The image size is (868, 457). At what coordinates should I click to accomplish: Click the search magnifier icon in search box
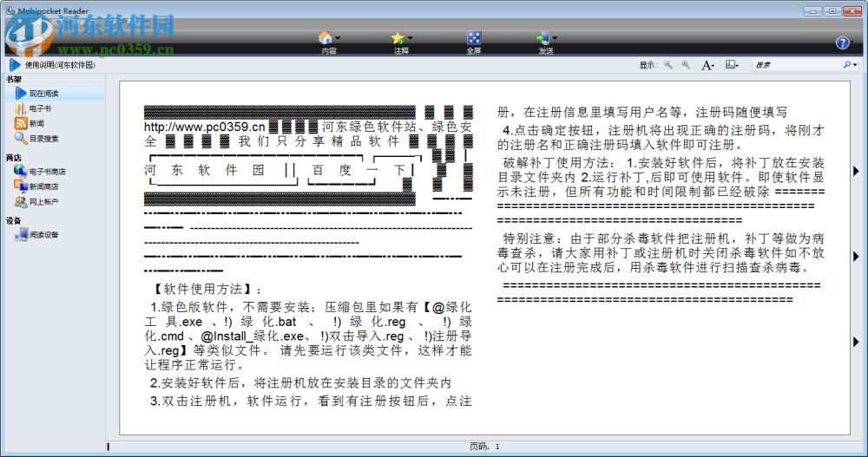click(x=847, y=65)
